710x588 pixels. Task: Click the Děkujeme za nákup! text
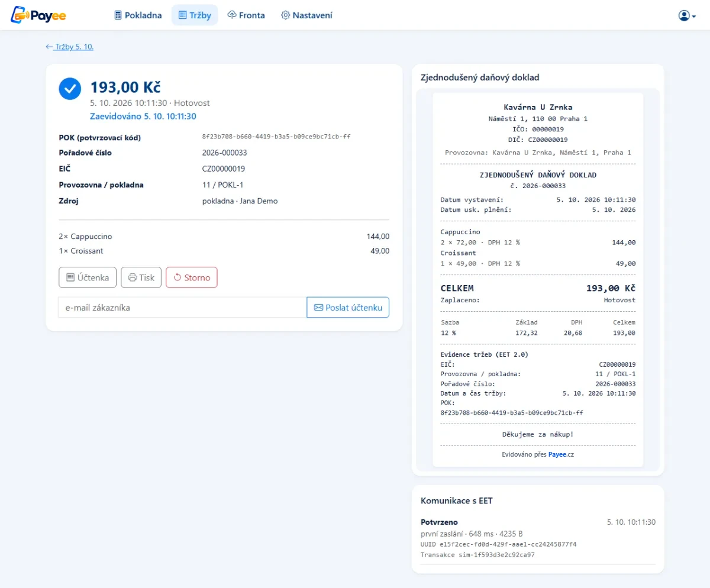coord(538,435)
